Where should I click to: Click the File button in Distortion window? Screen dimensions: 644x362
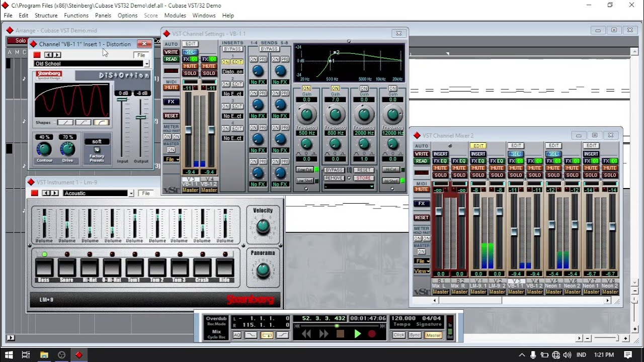(x=141, y=55)
